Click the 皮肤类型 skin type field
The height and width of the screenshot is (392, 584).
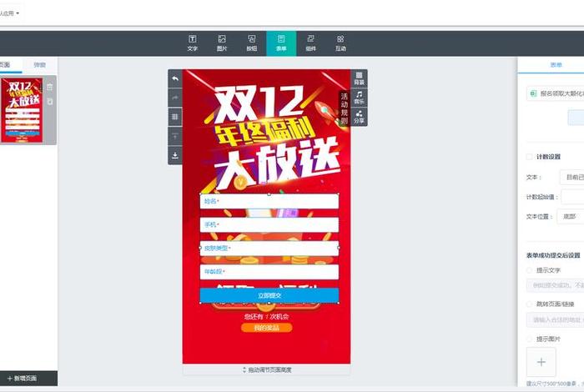[269, 249]
